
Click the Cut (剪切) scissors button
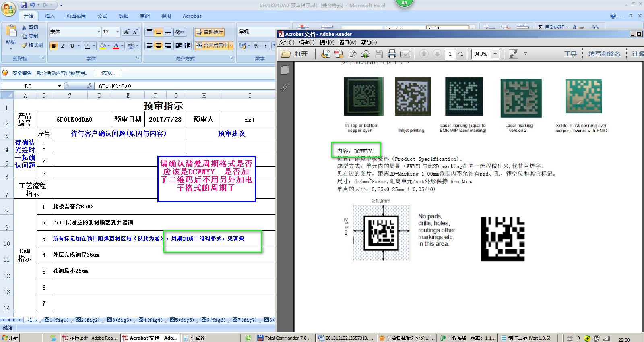point(30,27)
